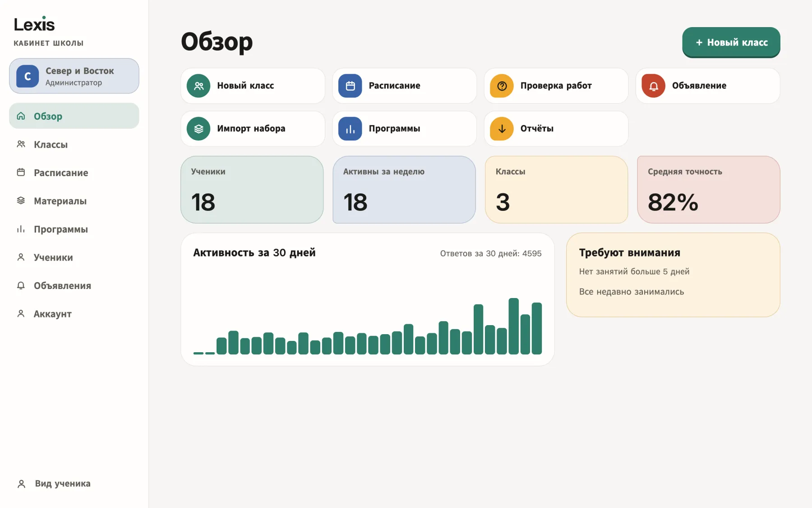
Task: Open the Отчёты quick action
Action: (x=556, y=129)
